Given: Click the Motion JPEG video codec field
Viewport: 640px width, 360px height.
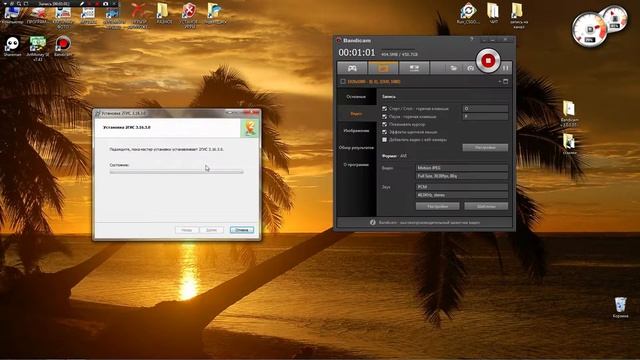Looking at the screenshot, I should click(462, 168).
